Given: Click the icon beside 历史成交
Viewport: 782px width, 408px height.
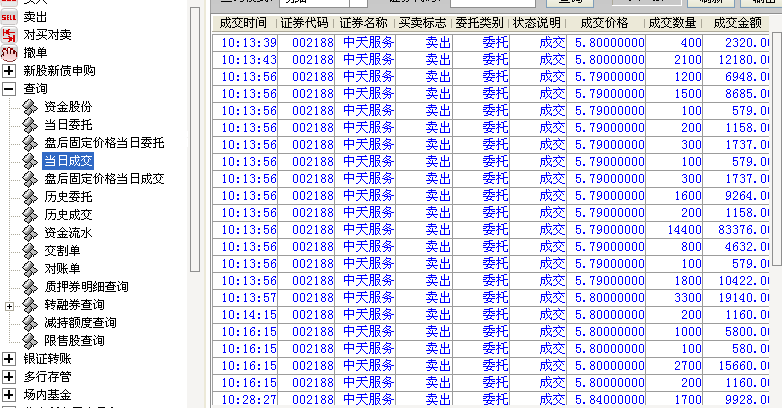Looking at the screenshot, I should click(30, 214).
